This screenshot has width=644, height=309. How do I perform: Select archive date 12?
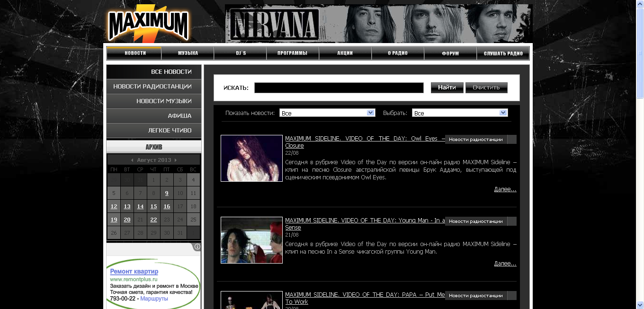pos(114,206)
